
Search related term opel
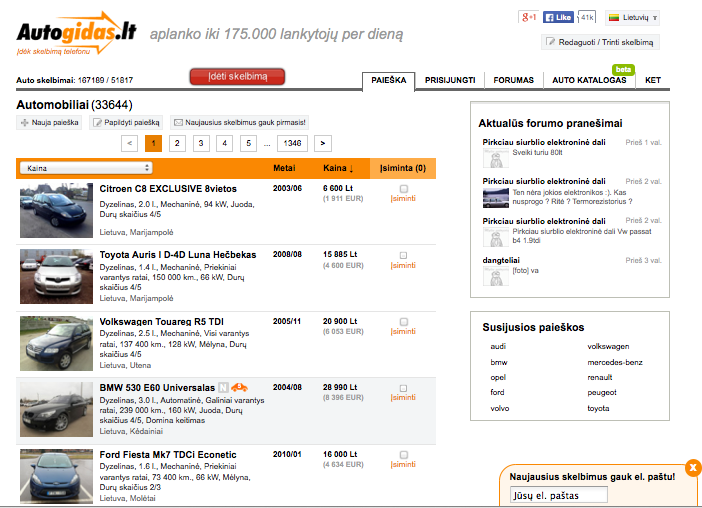pos(498,377)
